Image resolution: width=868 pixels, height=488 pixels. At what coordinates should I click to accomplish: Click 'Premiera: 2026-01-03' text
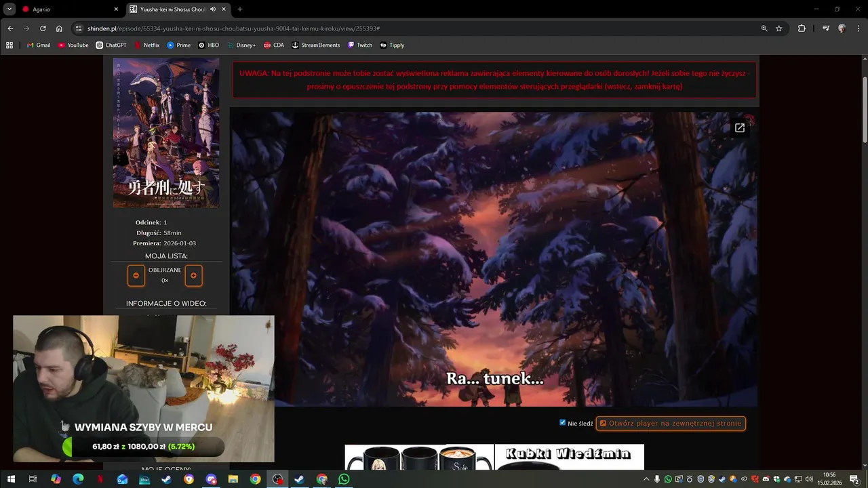click(165, 243)
